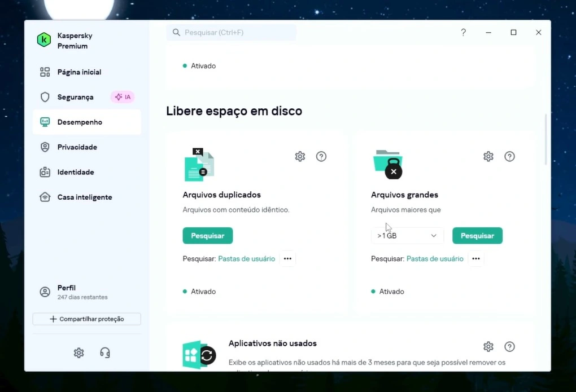The image size is (576, 392).
Task: Open more options for Arquivos duplicados search
Action: [x=287, y=259]
